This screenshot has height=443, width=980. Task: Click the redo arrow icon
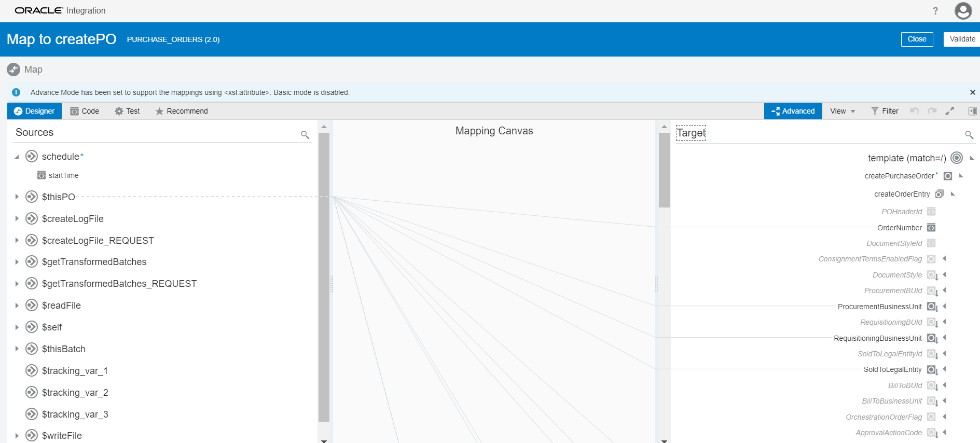932,111
